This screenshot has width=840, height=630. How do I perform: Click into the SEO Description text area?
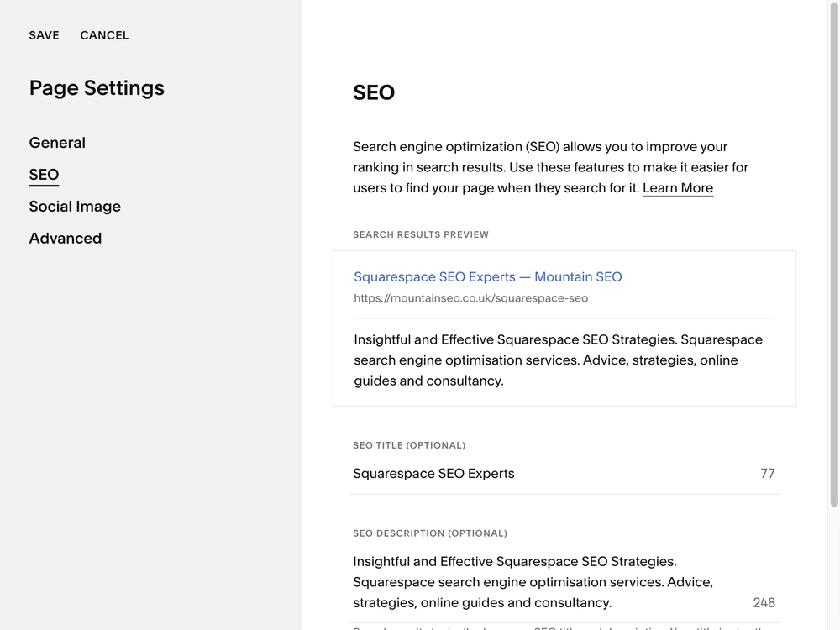538,582
